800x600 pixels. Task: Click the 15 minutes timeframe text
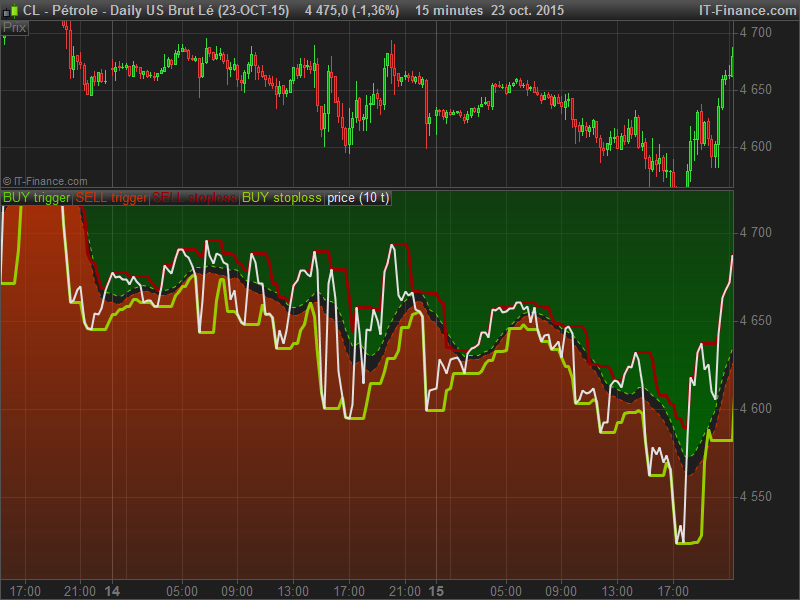(449, 10)
